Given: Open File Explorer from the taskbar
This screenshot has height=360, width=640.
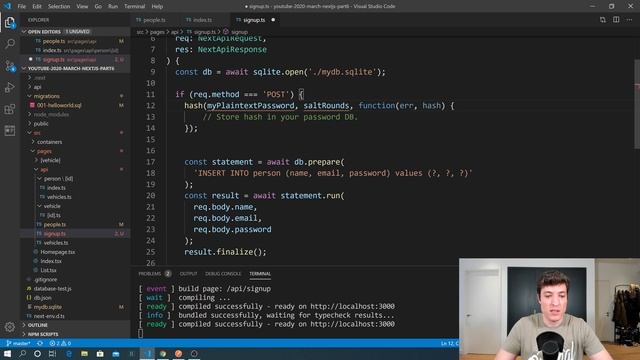Looking at the screenshot, I should 84,353.
